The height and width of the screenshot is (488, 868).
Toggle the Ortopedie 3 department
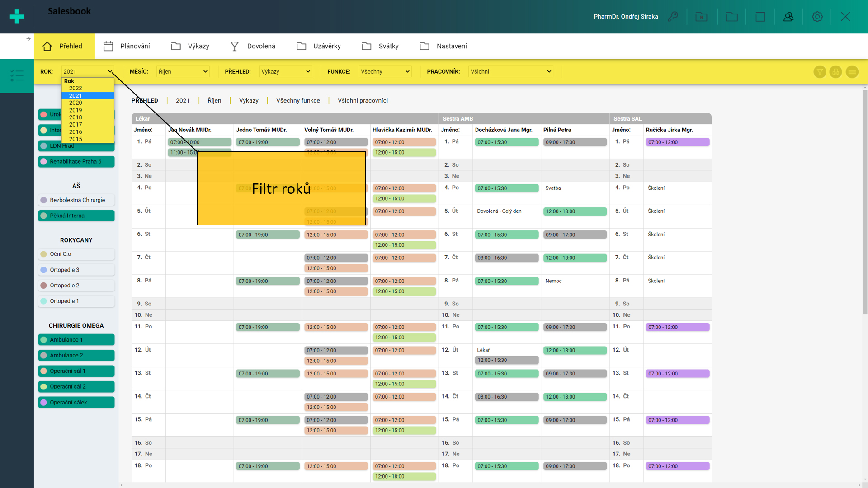point(76,270)
